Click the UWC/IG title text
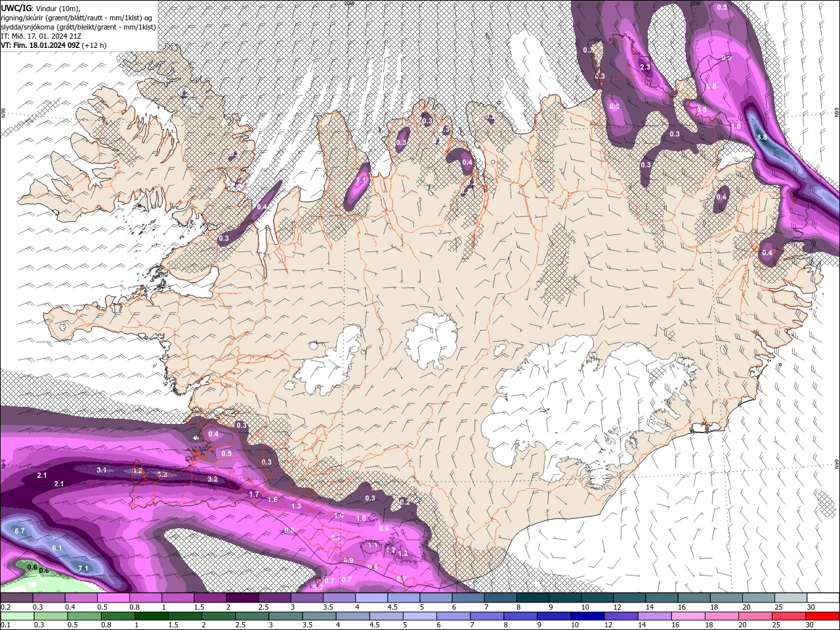This screenshot has height=630, width=840. pos(16,8)
